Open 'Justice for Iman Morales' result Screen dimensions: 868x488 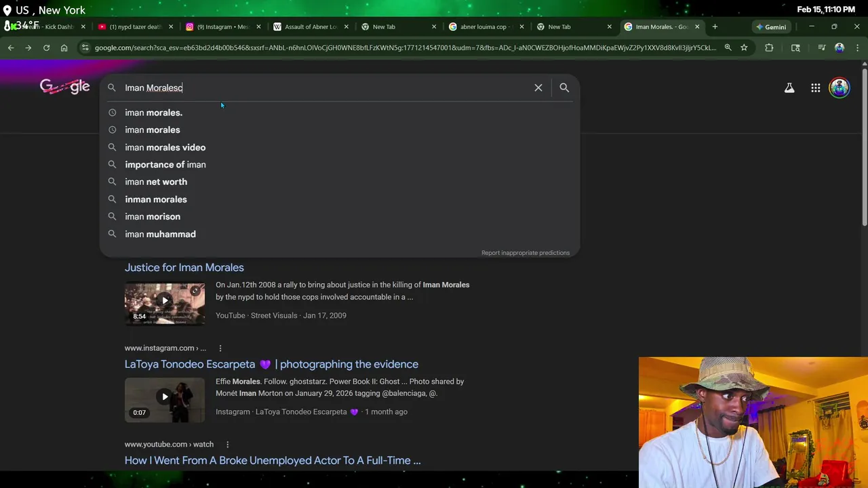(x=184, y=268)
